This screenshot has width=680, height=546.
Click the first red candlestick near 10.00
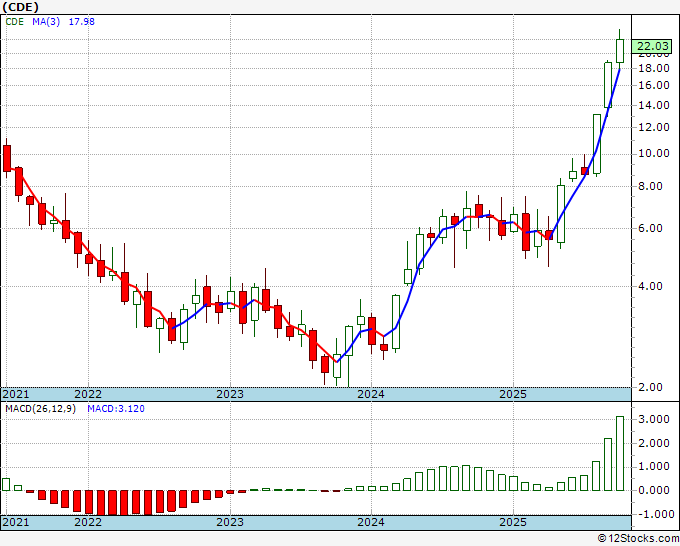coord(7,158)
